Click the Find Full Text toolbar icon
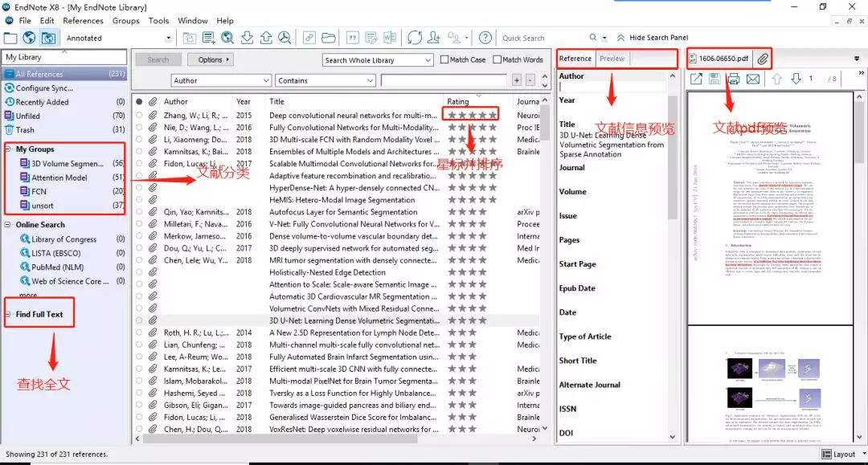 coord(285,38)
